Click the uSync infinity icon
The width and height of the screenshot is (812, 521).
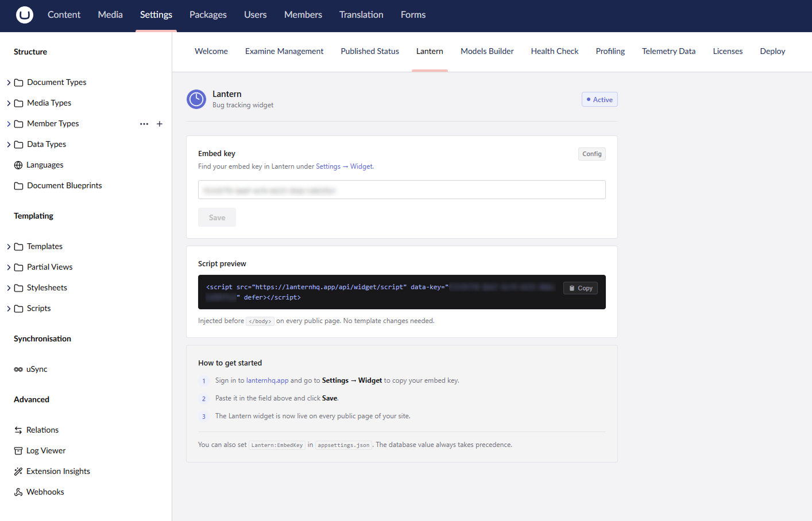tap(18, 370)
